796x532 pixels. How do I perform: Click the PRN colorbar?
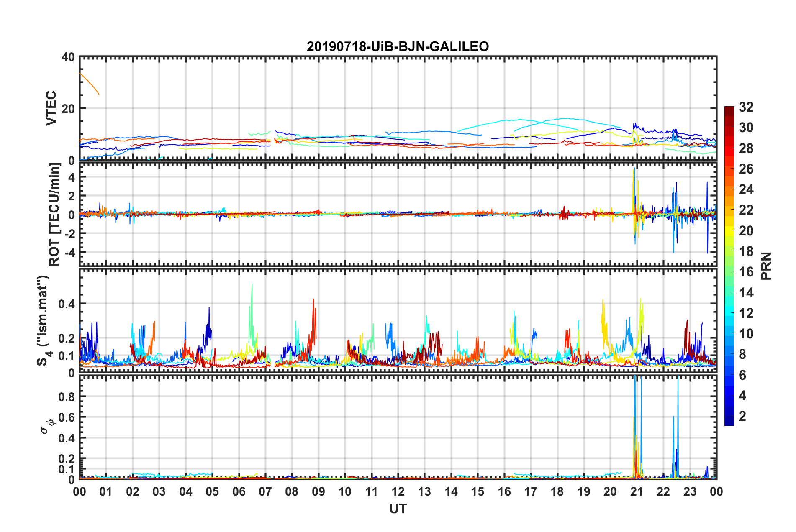click(x=729, y=266)
